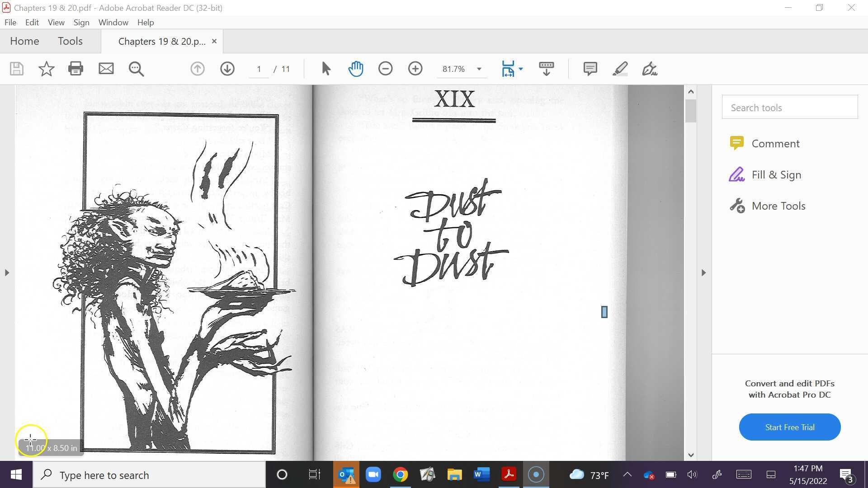Click the vertical scrollbar down arrow
This screenshot has width=868, height=488.
[690, 455]
